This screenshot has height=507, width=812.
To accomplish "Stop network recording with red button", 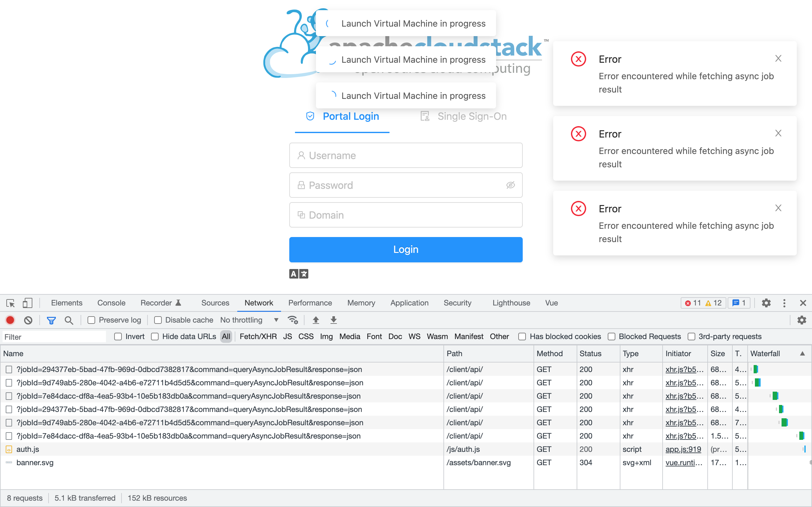I will [10, 320].
